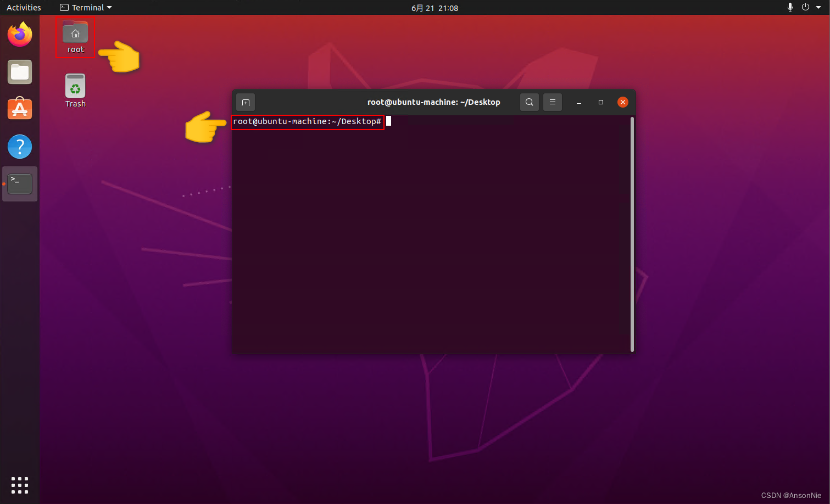This screenshot has height=504, width=830.
Task: Click the microphone indicator in top bar
Action: pyautogui.click(x=790, y=7)
